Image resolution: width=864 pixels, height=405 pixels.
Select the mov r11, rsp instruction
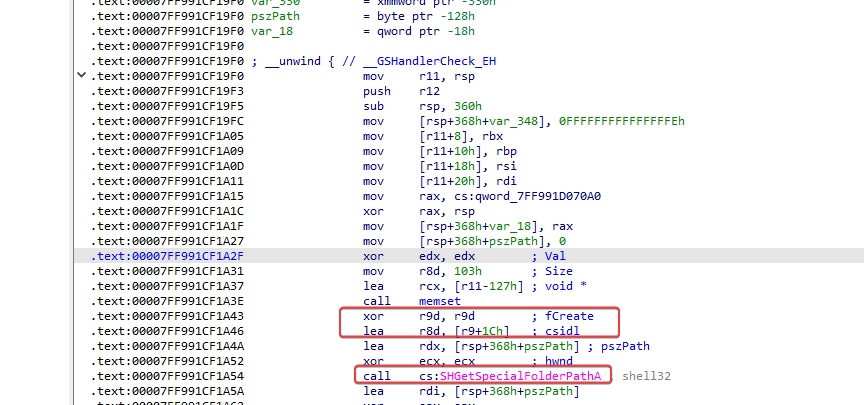click(x=419, y=76)
